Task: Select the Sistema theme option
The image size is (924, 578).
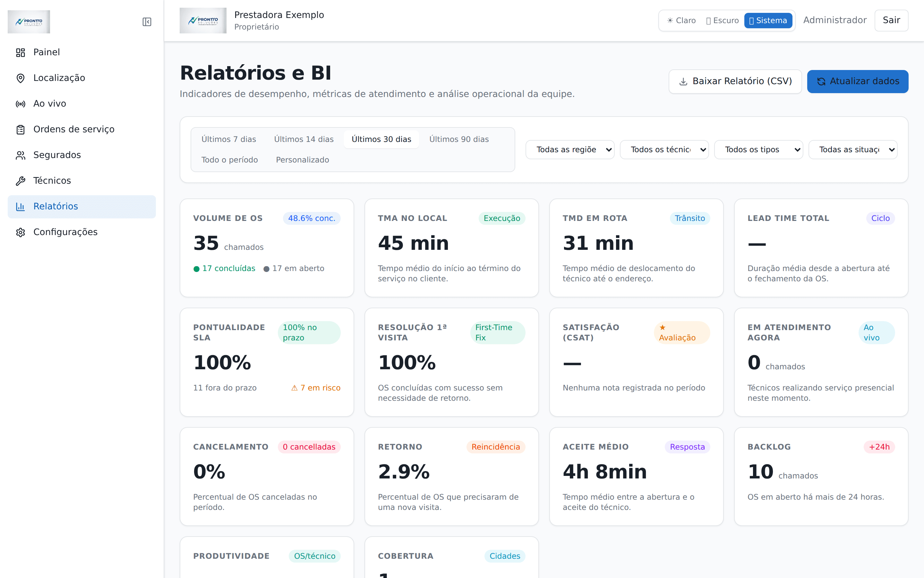Action: 768,21
